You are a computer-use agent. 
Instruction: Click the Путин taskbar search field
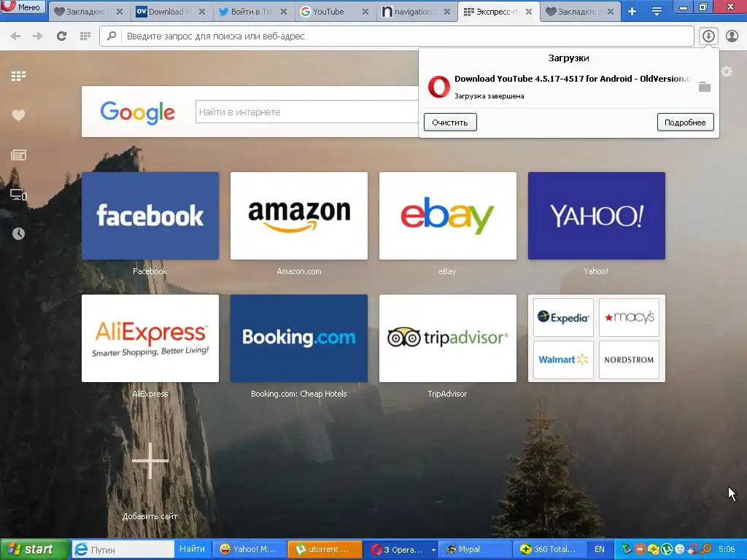click(x=123, y=550)
